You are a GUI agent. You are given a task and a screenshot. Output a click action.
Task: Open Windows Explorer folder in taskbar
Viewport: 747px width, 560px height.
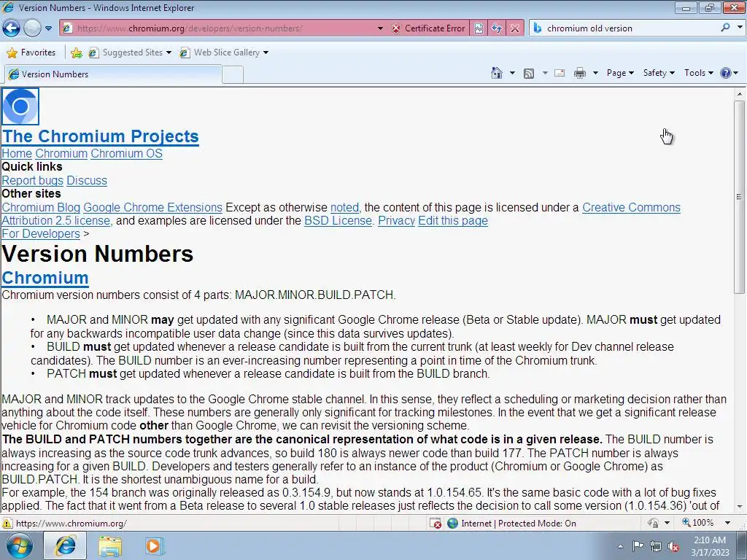tap(110, 546)
